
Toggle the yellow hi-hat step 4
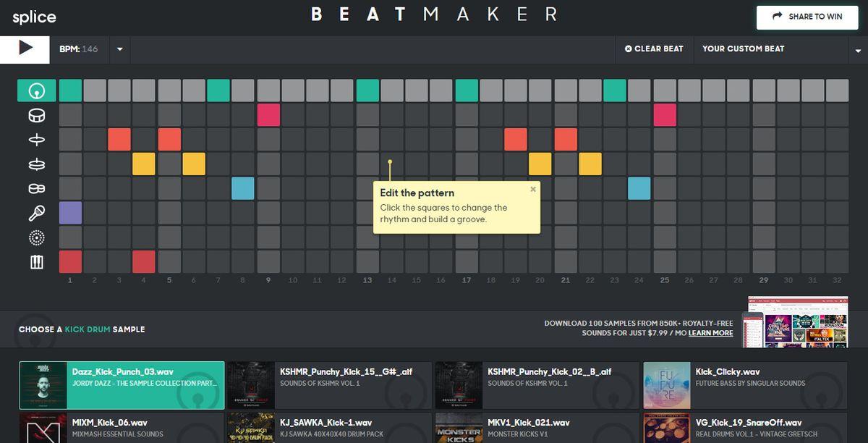pos(144,164)
